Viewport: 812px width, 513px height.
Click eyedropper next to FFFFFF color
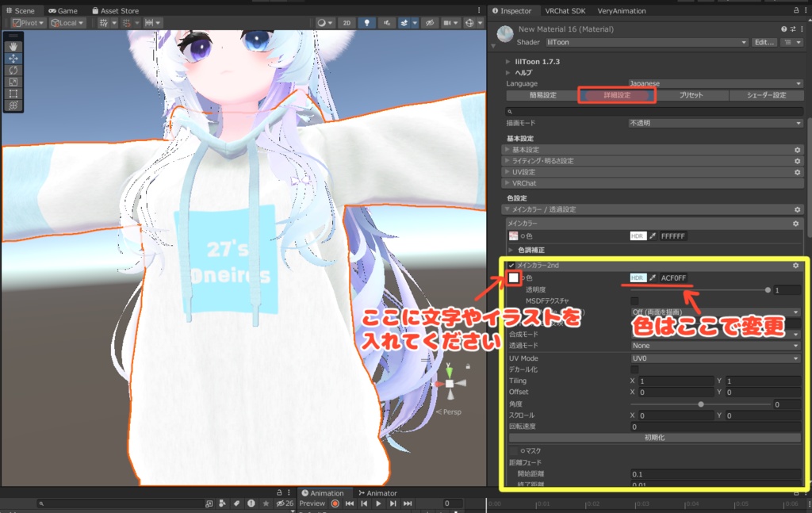pyautogui.click(x=653, y=236)
